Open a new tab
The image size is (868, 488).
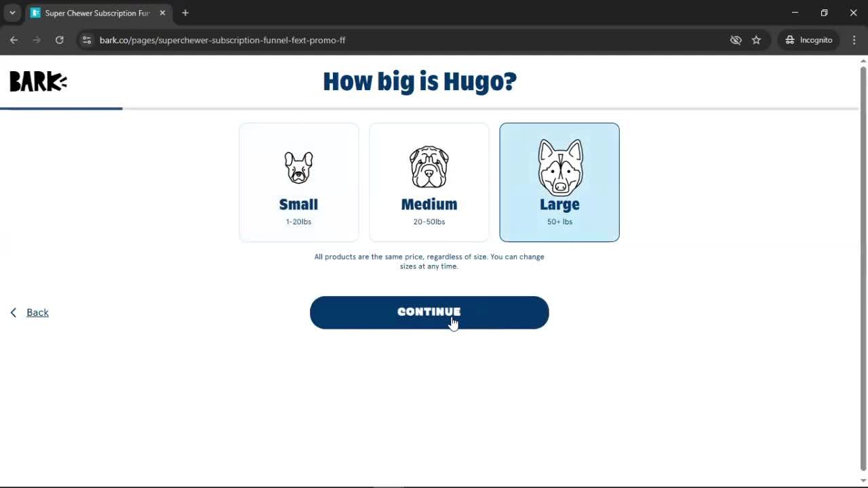[x=185, y=13]
